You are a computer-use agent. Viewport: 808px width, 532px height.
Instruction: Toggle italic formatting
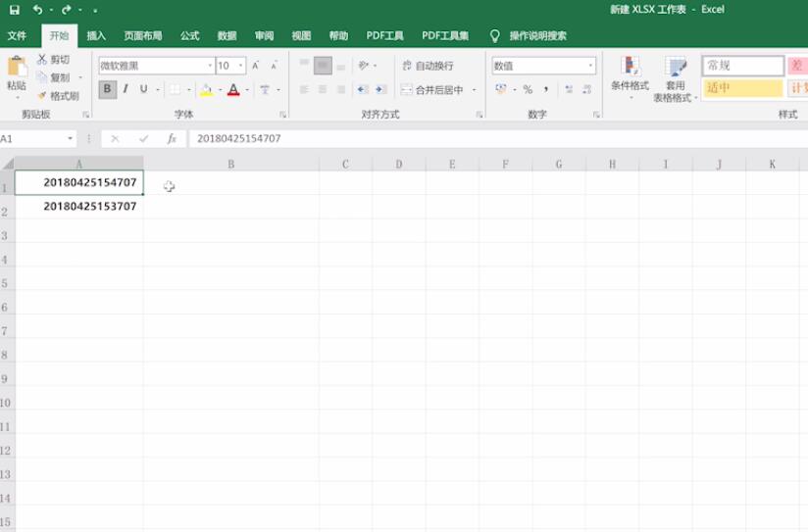coord(126,89)
